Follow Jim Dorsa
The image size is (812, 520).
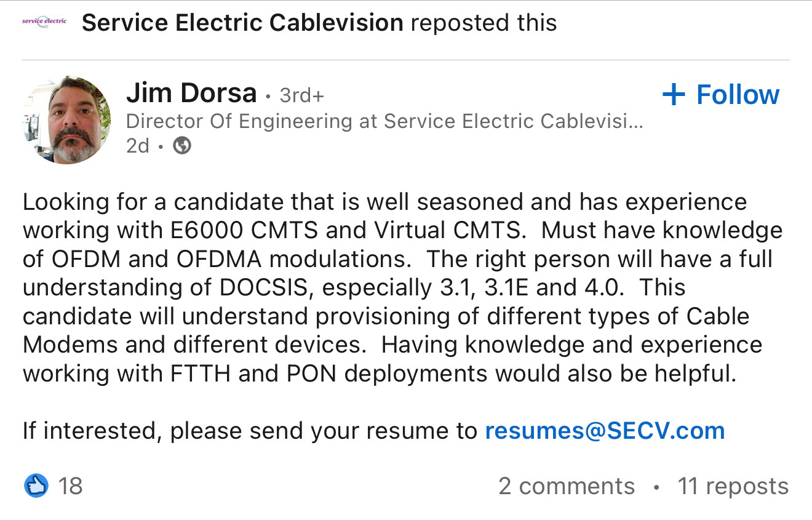click(720, 95)
